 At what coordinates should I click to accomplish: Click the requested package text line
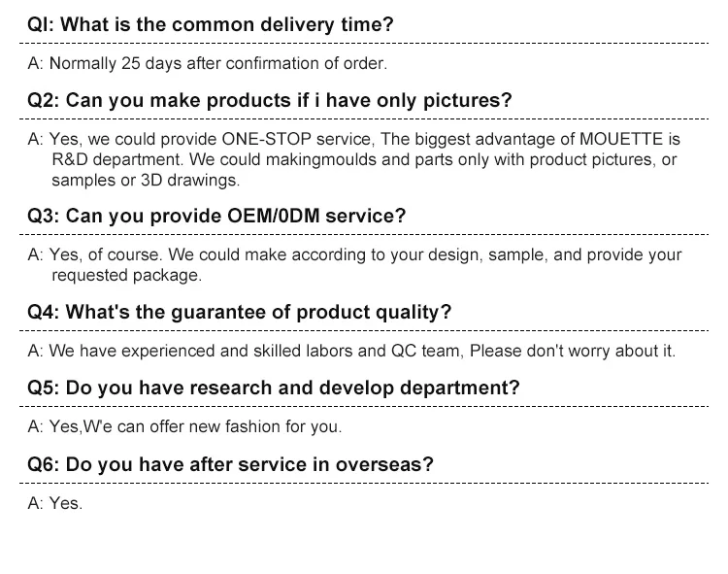coord(126,276)
